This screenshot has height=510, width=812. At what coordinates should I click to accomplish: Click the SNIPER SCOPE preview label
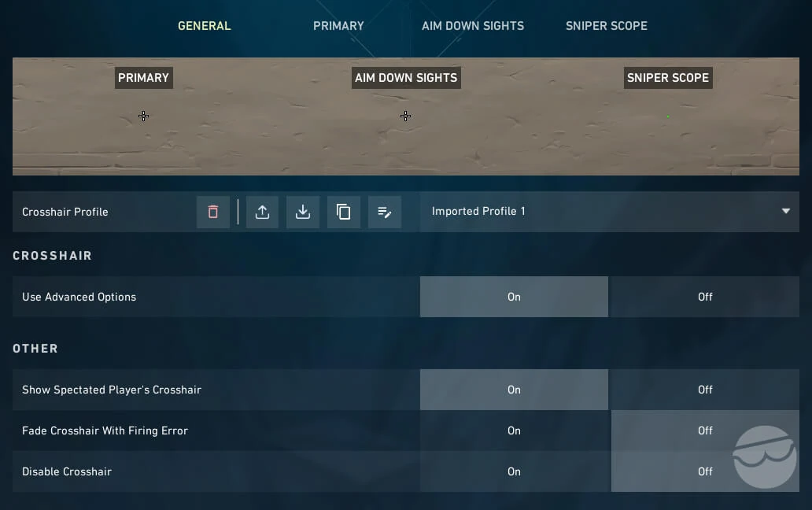(668, 78)
